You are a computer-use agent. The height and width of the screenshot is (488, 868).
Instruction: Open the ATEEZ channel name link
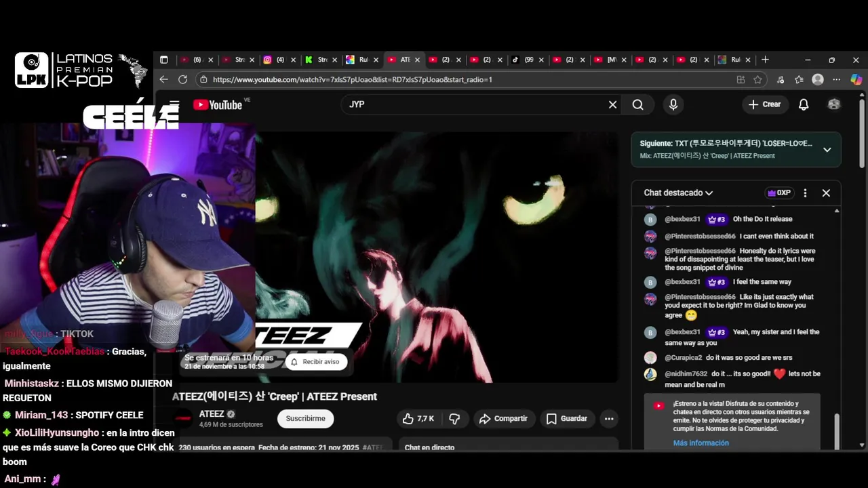[212, 414]
